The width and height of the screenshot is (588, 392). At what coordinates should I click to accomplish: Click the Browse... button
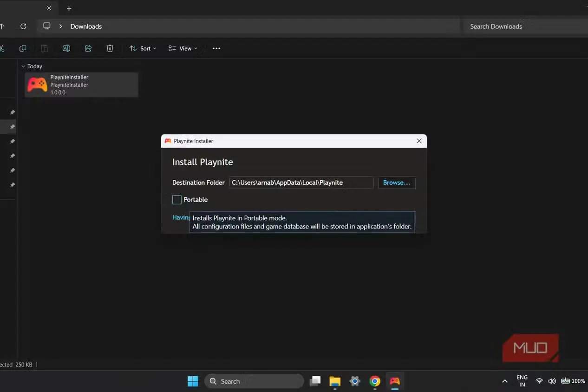(x=397, y=183)
